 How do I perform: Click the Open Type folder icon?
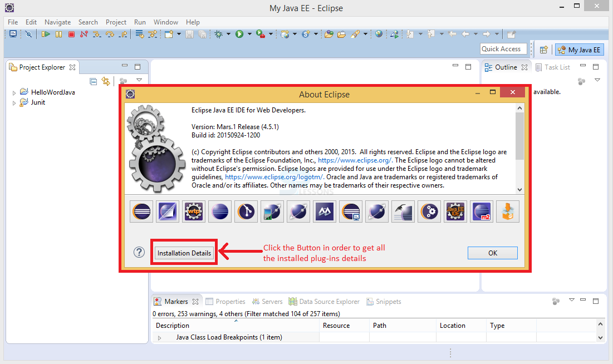pos(329,34)
